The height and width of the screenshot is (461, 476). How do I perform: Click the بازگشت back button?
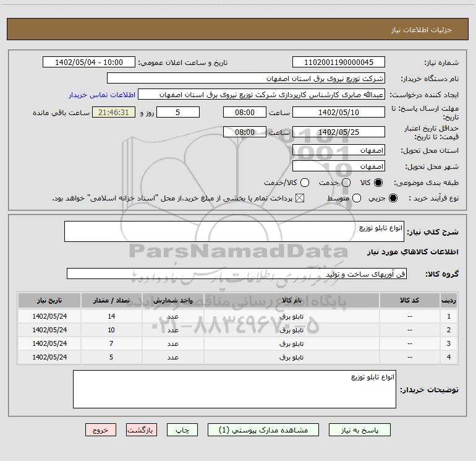click(x=142, y=430)
